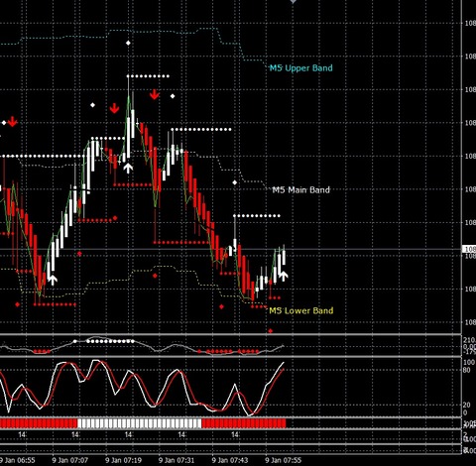Click the "20" level on the stochastic scale

pyautogui.click(x=466, y=405)
